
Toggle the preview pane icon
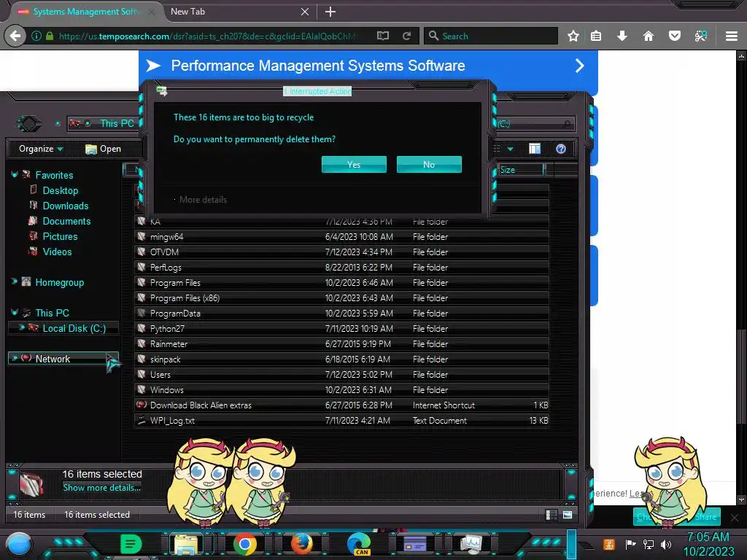(x=535, y=149)
